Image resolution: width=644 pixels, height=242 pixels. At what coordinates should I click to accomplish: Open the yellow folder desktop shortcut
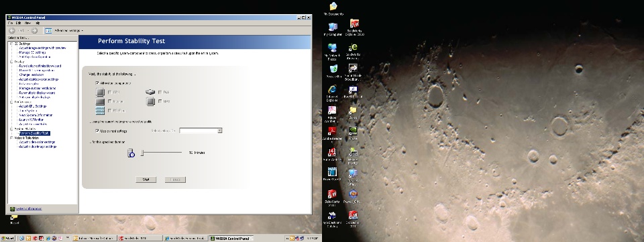point(353,110)
